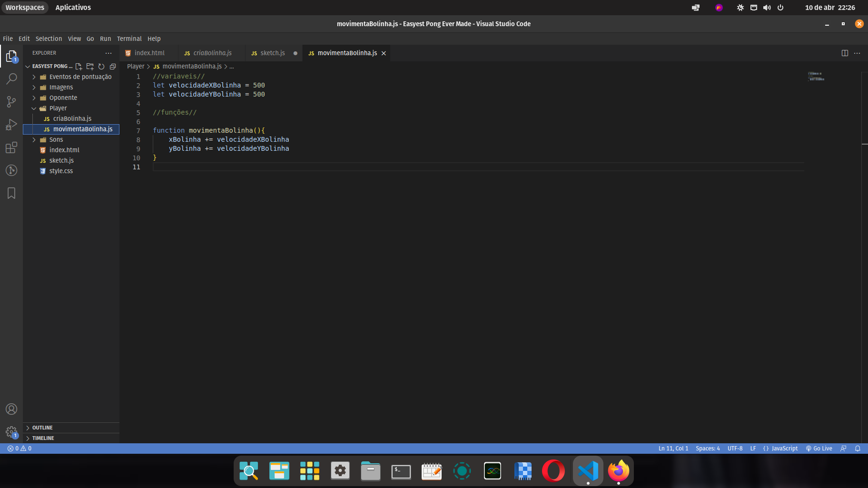Viewport: 868px width, 488px height.
Task: Expand the Imagens folder
Action: tap(71, 88)
